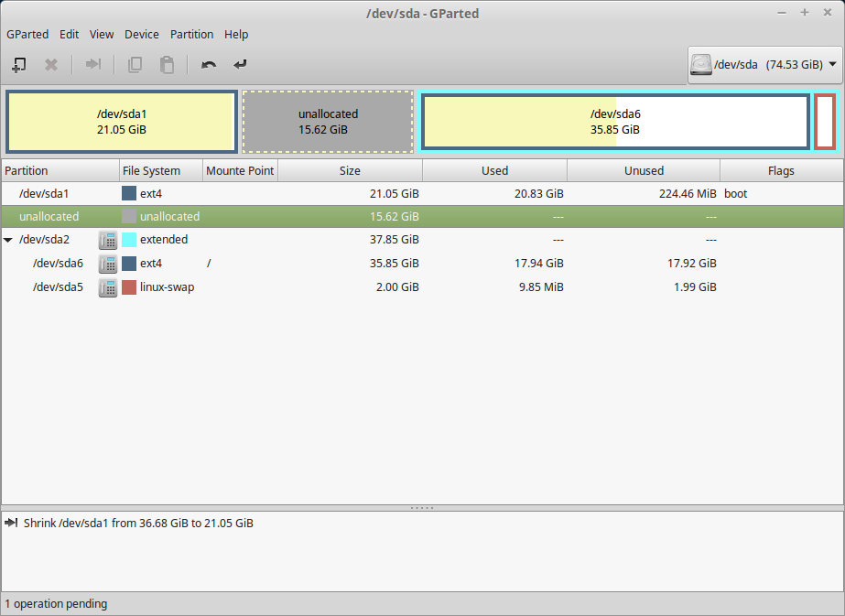Open the GParted menu
845x616 pixels.
pyautogui.click(x=27, y=35)
